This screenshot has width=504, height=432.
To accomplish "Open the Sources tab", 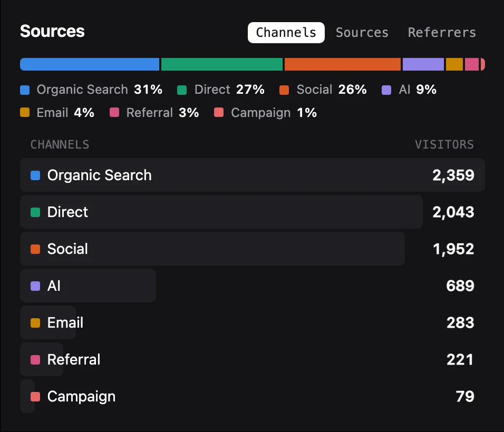I will point(362,33).
